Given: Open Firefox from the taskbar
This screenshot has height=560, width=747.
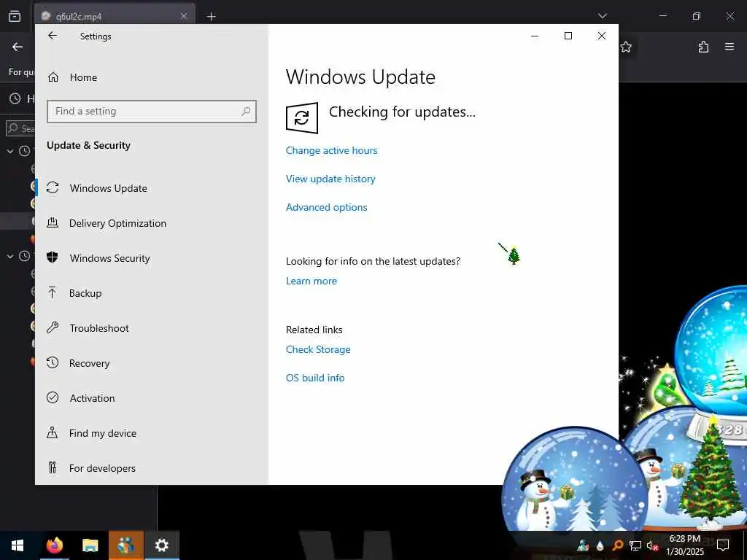Looking at the screenshot, I should [54, 545].
